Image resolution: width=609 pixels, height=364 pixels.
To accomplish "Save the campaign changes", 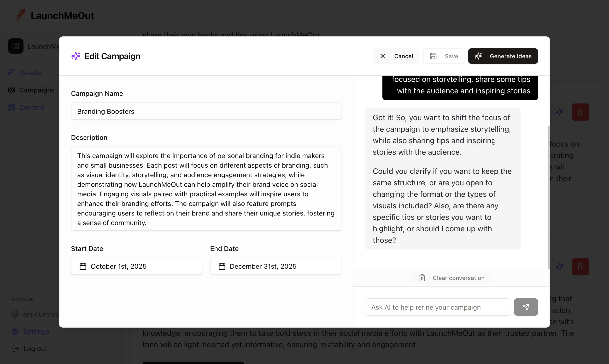I will [x=444, y=56].
